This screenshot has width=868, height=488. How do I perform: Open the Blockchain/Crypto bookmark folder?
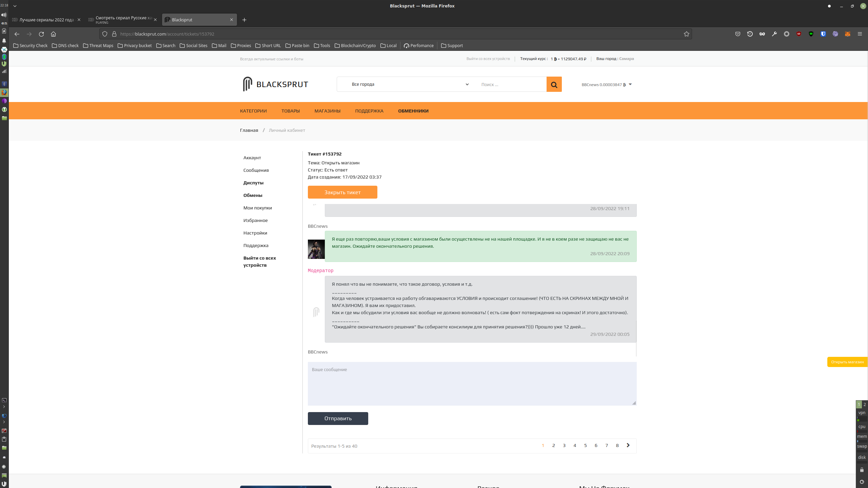click(355, 45)
